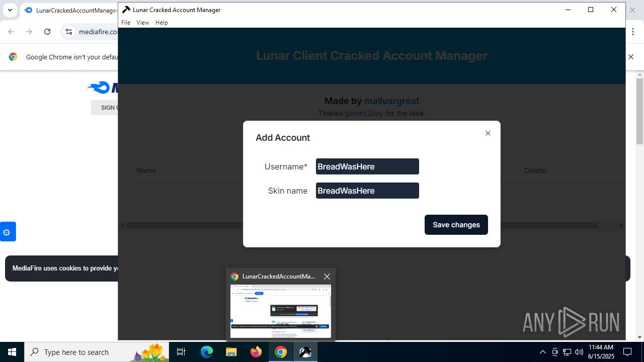The image size is (644, 362).
Task: Click the site info icon in address bar
Action: point(69,32)
